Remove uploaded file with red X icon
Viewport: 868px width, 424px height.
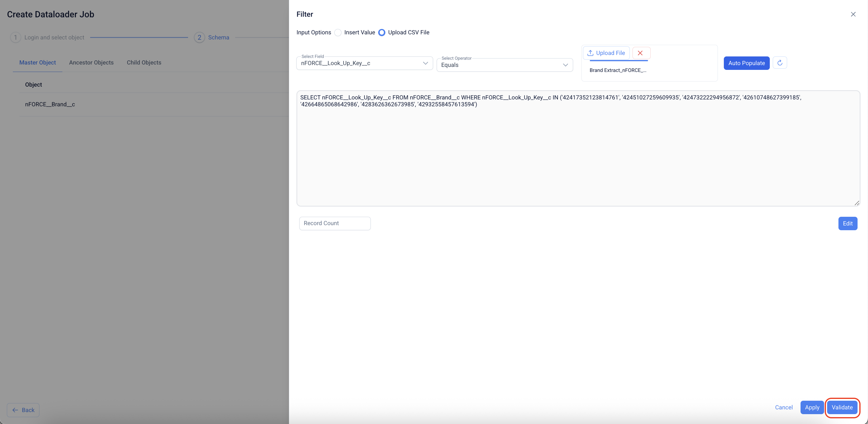(640, 53)
